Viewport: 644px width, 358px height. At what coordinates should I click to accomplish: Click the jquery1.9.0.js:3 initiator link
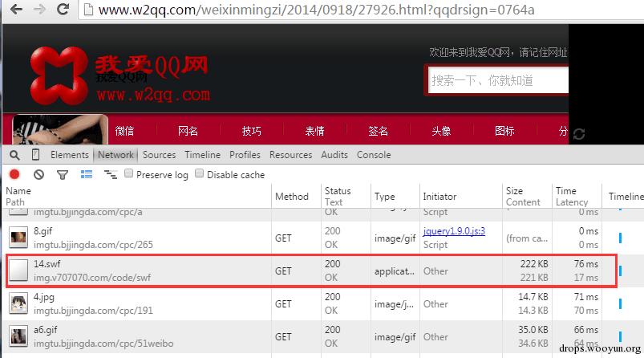click(x=454, y=231)
